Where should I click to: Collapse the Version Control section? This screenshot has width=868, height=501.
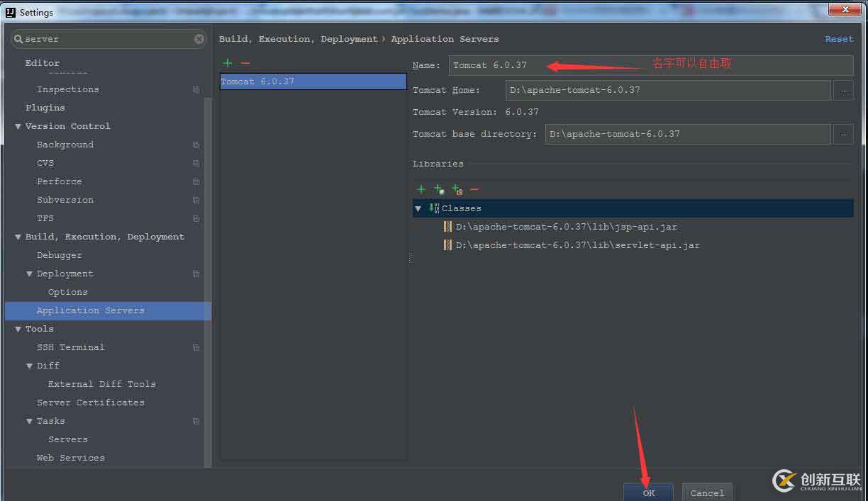(x=18, y=126)
